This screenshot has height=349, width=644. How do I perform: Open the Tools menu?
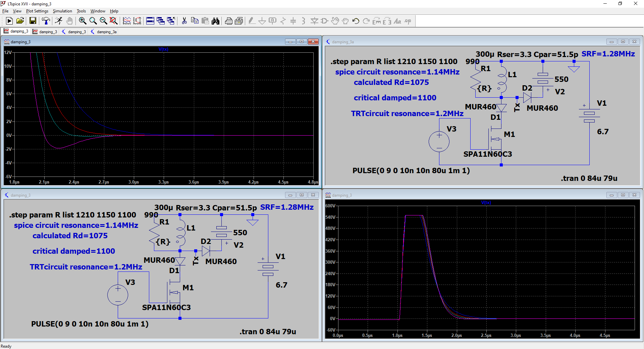pos(81,11)
